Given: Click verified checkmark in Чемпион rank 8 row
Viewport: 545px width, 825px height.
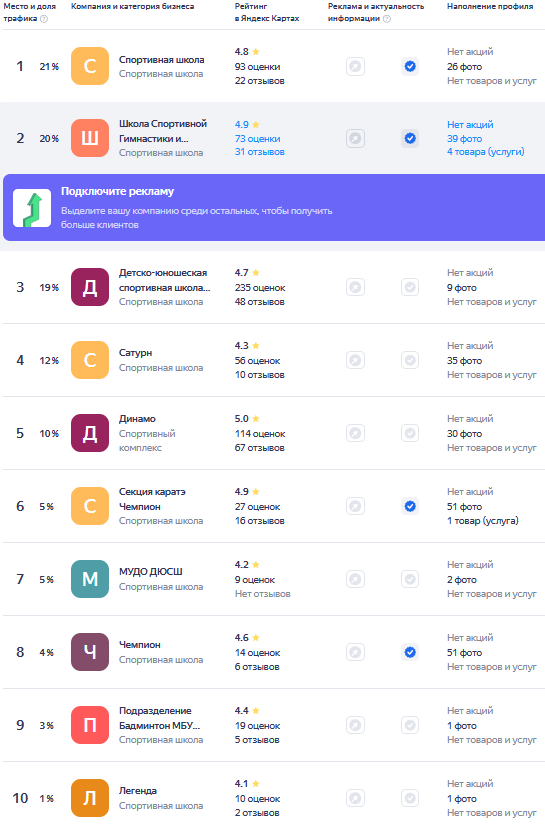Looking at the screenshot, I should click(410, 652).
